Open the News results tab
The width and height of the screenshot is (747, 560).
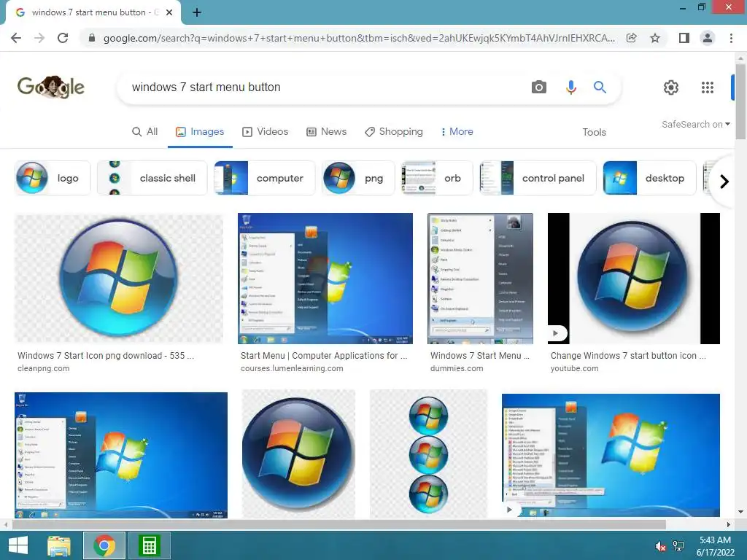point(326,132)
